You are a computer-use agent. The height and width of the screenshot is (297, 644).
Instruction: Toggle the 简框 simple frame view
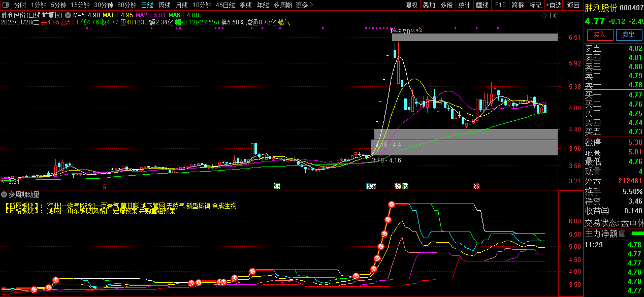pos(518,5)
